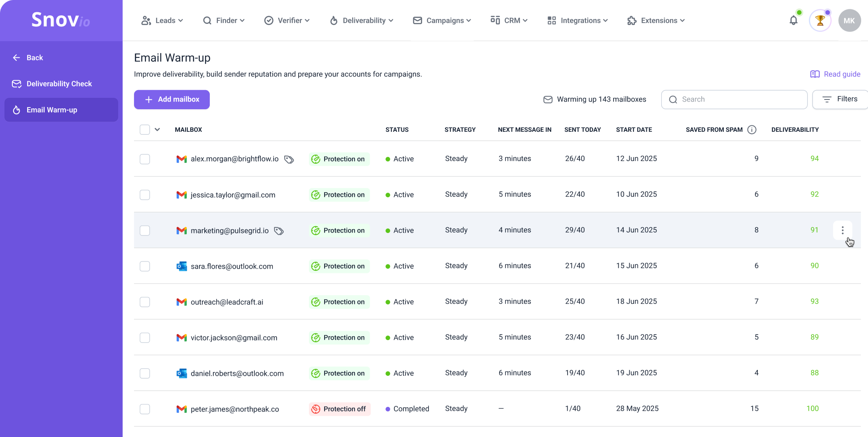This screenshot has width=868, height=437.
Task: Toggle Protection off badge for peter.james@northpeak.co
Action: pyautogui.click(x=340, y=409)
